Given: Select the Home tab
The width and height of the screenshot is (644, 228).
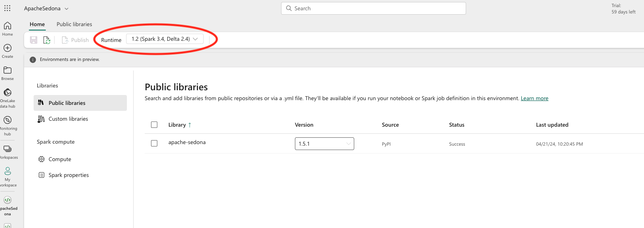Looking at the screenshot, I should point(37,24).
